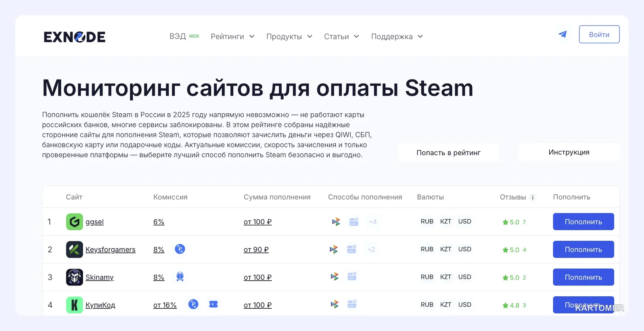Click Пополнить button for Skinamy
The width and height of the screenshot is (644, 331).
click(x=583, y=277)
